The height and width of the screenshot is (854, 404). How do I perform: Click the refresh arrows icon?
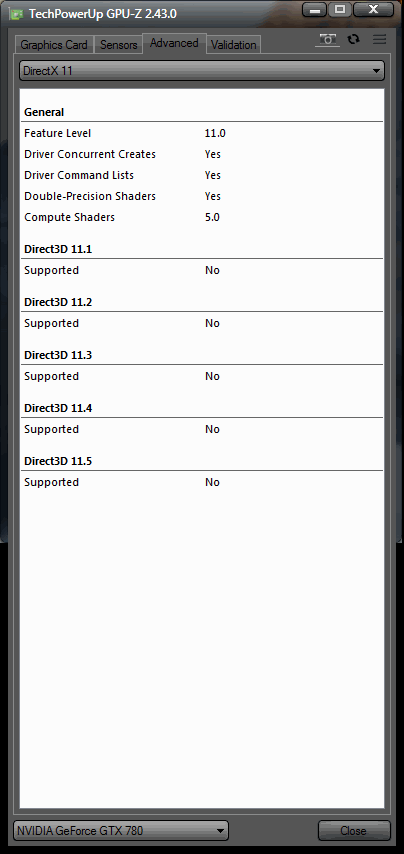tap(354, 39)
